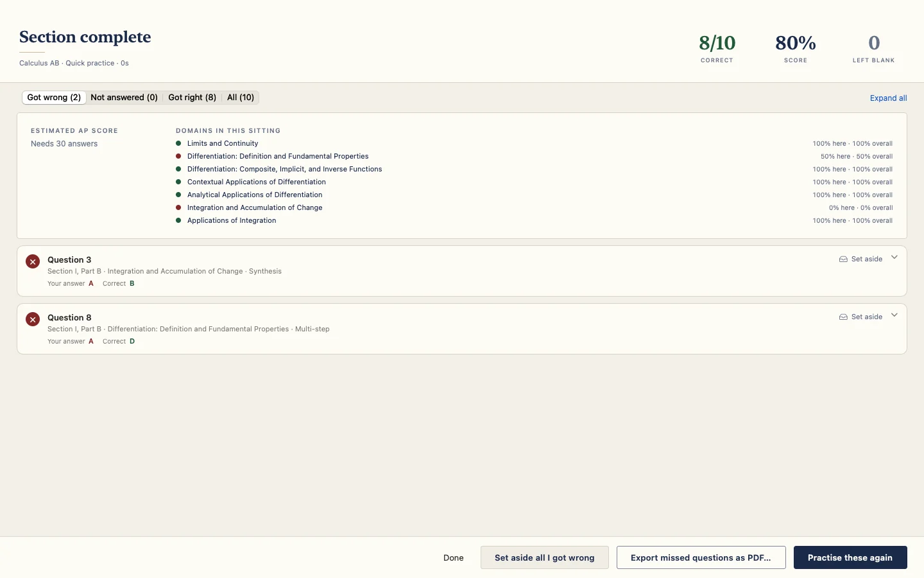Click the Done button

[x=453, y=557]
